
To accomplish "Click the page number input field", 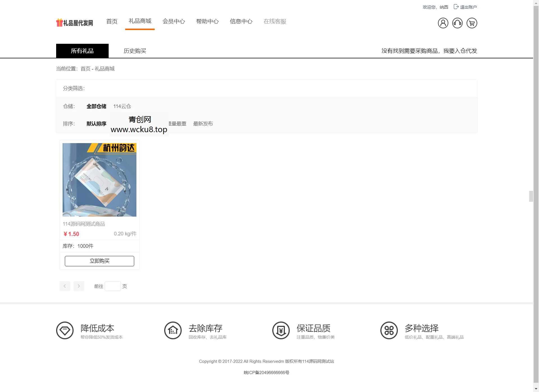I will point(113,286).
